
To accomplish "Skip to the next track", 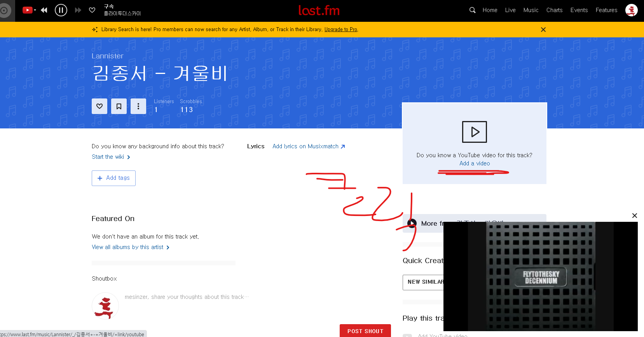I will click(x=78, y=10).
